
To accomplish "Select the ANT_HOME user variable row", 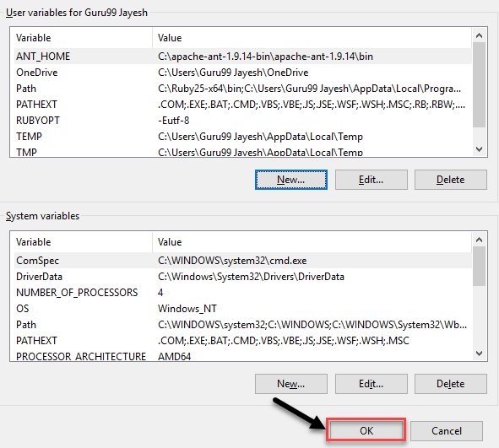I will tap(243, 57).
